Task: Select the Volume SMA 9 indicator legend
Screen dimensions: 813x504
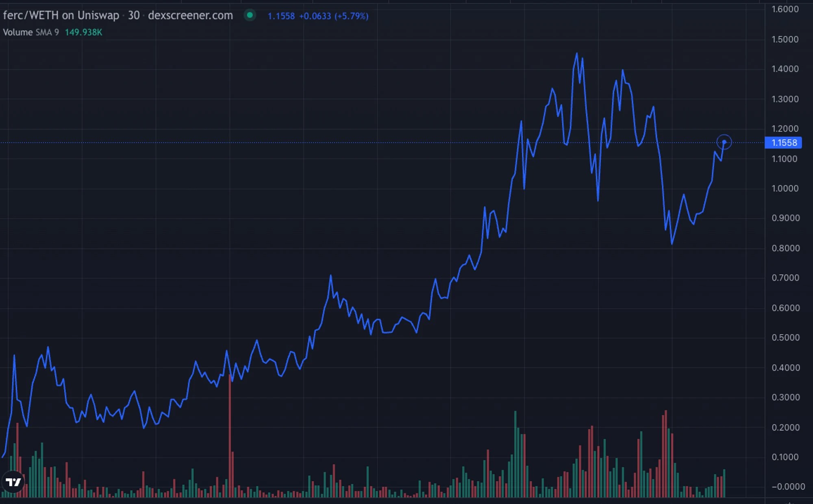Action: click(x=31, y=32)
